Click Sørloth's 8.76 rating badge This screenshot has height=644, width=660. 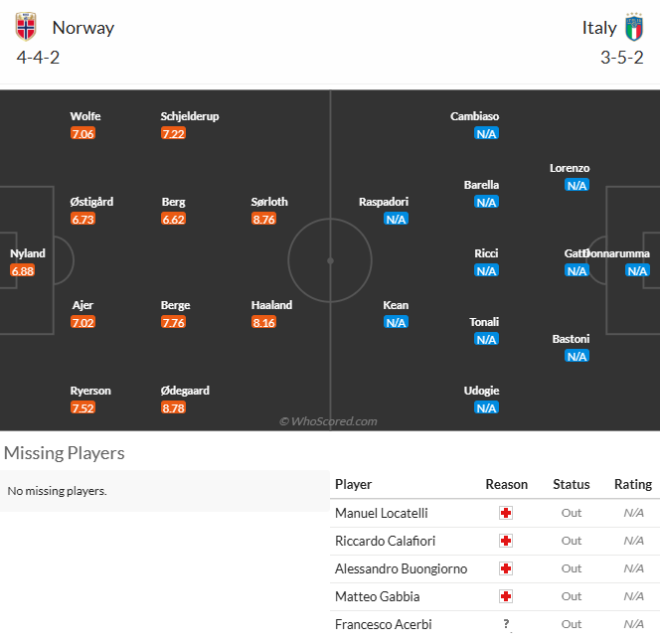coord(263,219)
